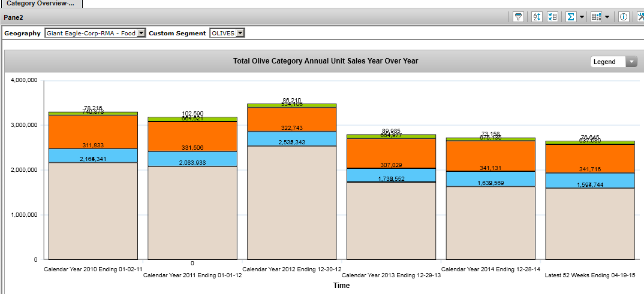Click the grid chart view icon
This screenshot has width=644, height=294.
[596, 17]
